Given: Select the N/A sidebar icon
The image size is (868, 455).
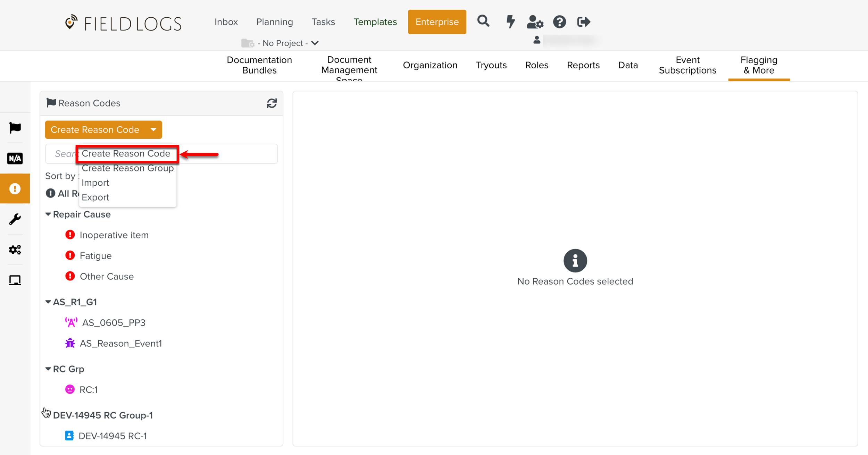Looking at the screenshot, I should (15, 159).
